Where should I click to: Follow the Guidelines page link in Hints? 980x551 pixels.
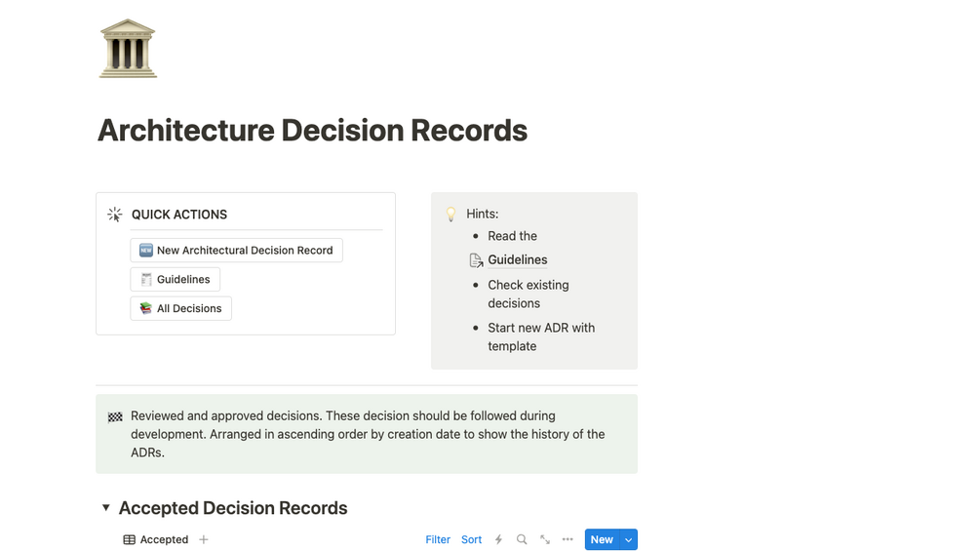517,260
